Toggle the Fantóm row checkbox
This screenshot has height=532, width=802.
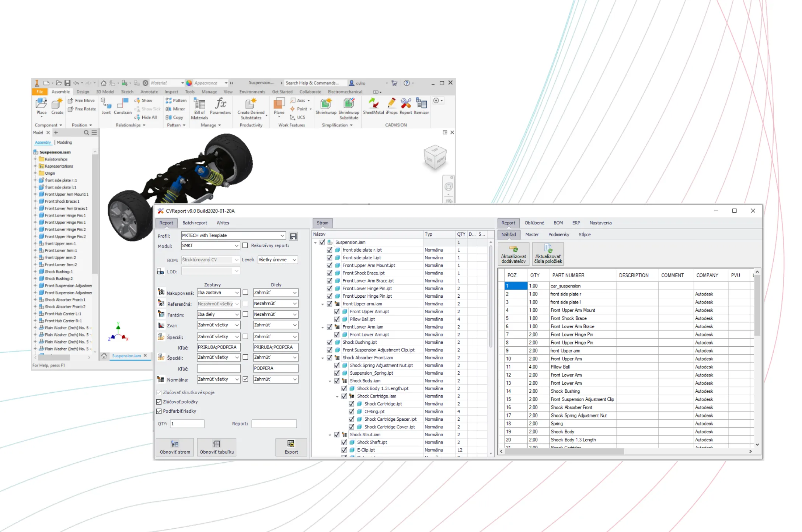[245, 314]
